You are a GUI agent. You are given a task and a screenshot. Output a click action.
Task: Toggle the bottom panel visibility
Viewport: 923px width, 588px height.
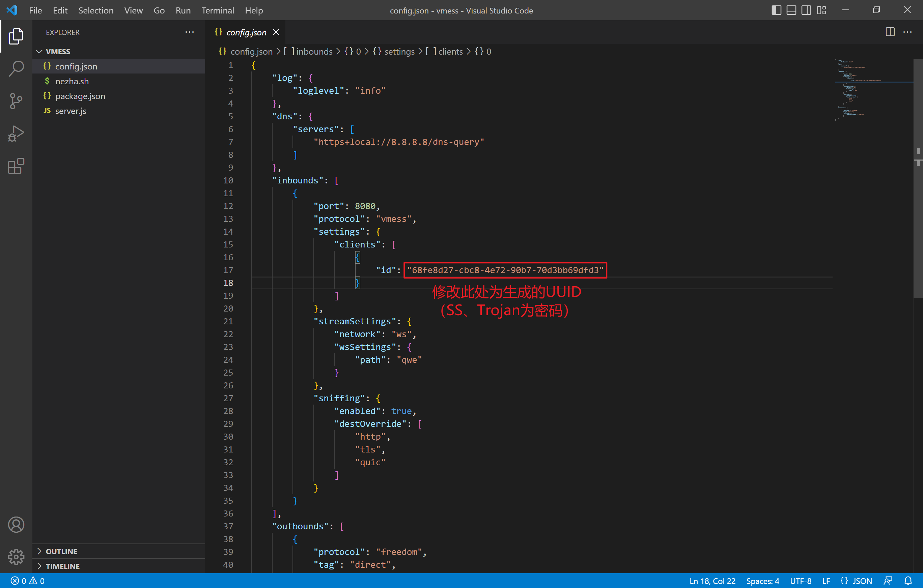791,10
